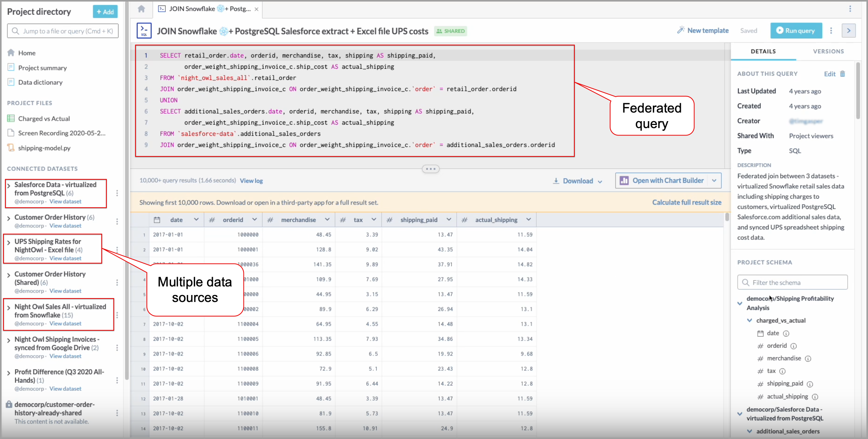Screen dimensions: 868x439
Task: Expand the Chart Builder dropdown arrow
Action: click(715, 180)
